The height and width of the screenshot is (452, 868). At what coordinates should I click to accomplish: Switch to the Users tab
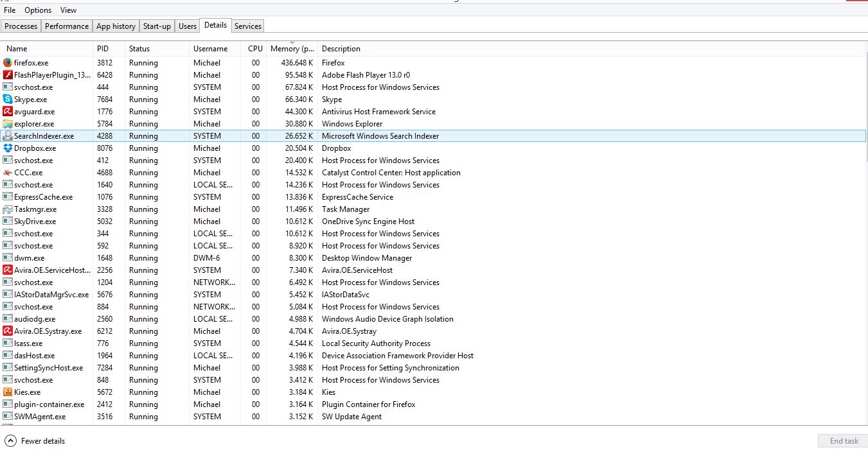click(188, 26)
